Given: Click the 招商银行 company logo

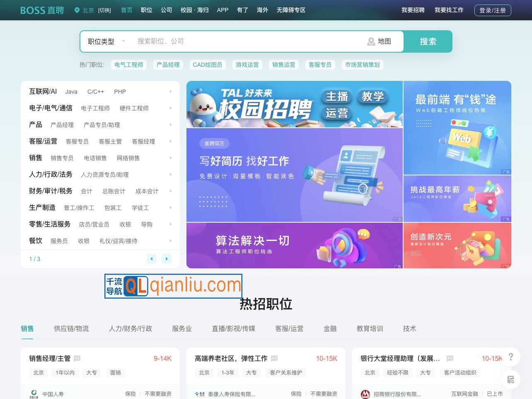Looking at the screenshot, I should coord(366,394).
